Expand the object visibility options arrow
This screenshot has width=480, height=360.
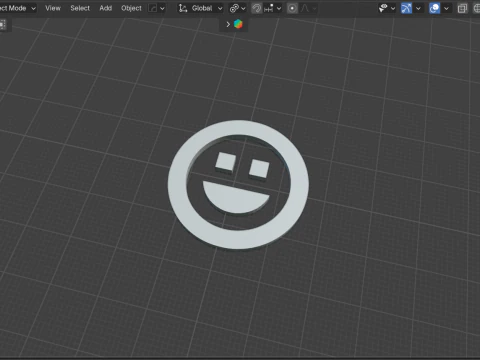point(393,8)
